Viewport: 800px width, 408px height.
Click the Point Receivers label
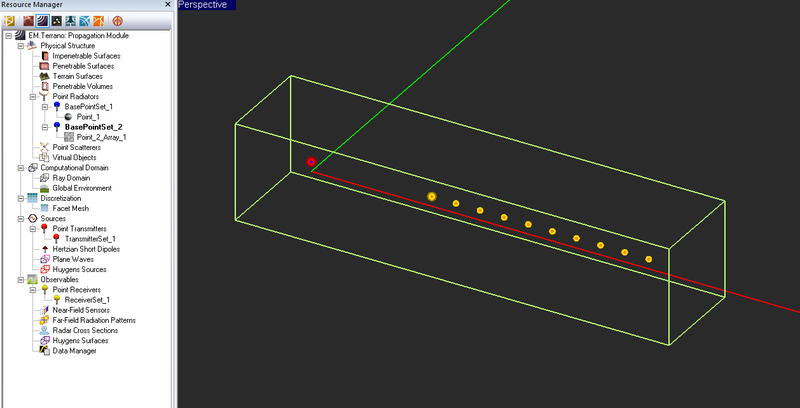coord(77,290)
